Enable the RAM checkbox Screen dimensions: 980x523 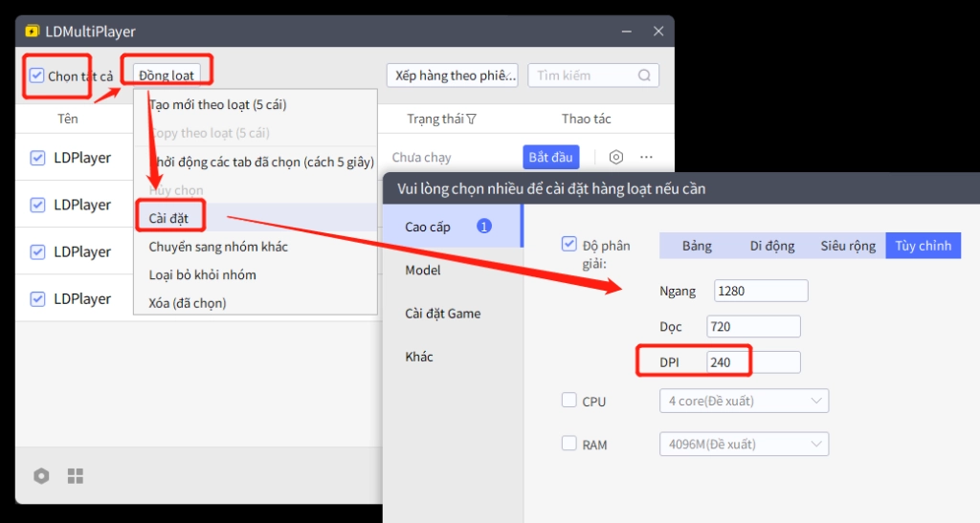(568, 443)
